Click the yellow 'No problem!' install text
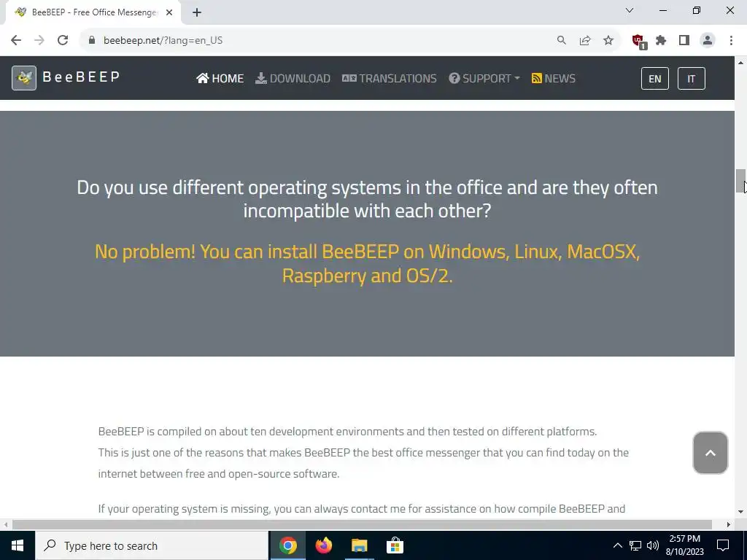747x560 pixels. [368, 263]
